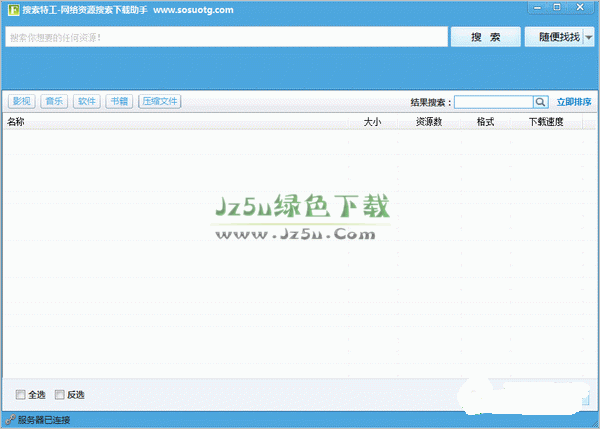Maximize the 搜索特工 window
The image size is (600, 429).
[557, 7]
